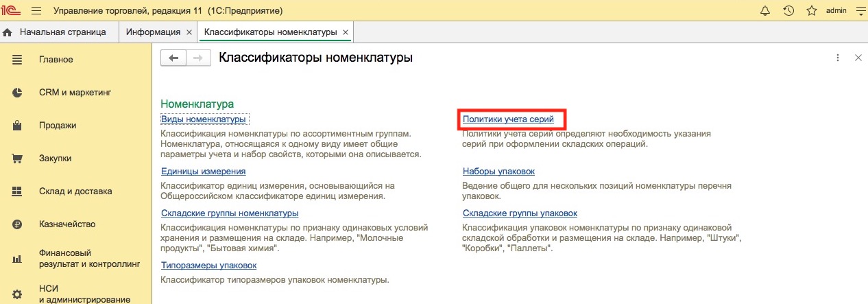Open CRM и маркетинг section

pyautogui.click(x=75, y=92)
